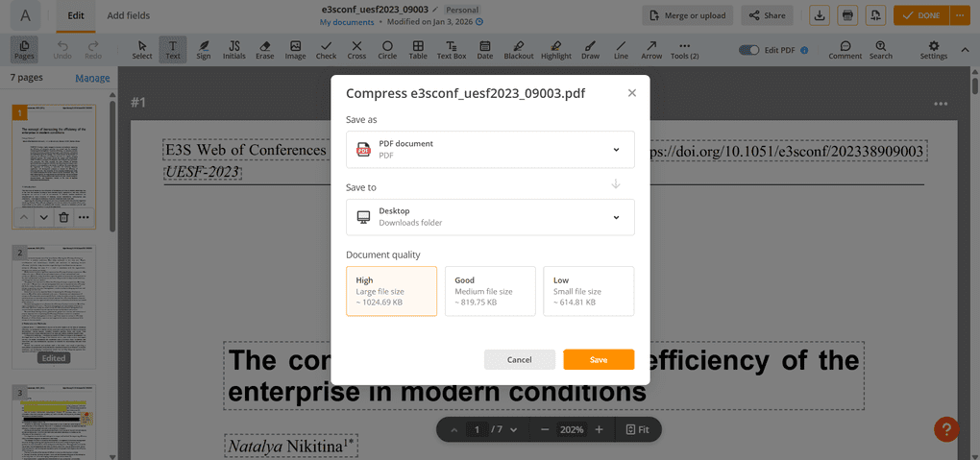Redo the last action
This screenshot has width=980, height=460.
tap(93, 50)
